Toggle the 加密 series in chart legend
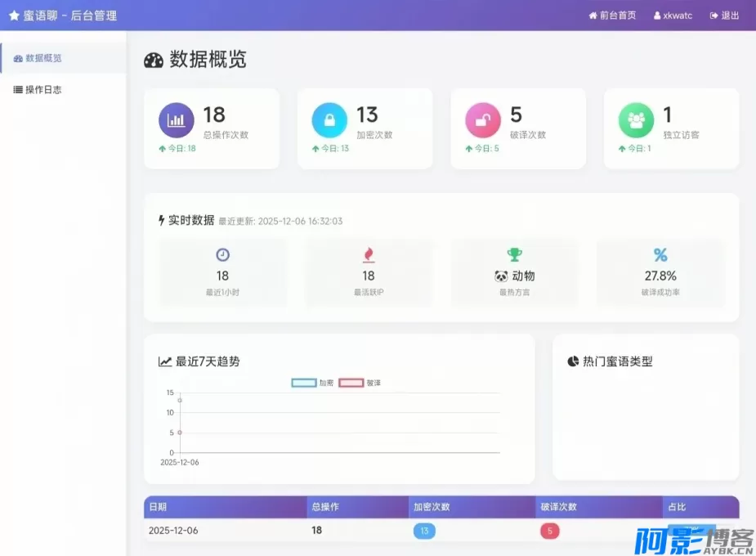This screenshot has width=756, height=556. (311, 382)
